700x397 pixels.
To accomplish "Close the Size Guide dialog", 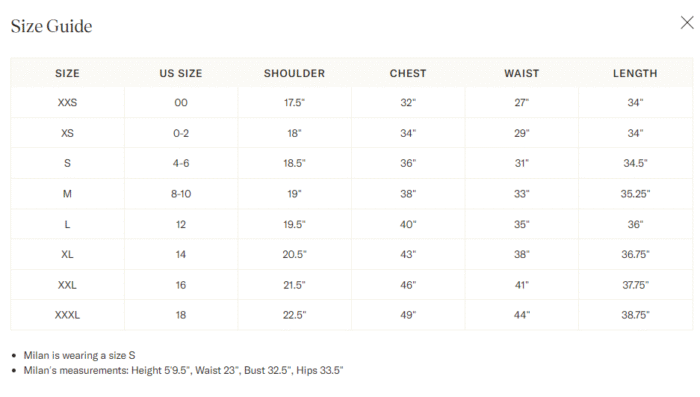I will pyautogui.click(x=687, y=23).
